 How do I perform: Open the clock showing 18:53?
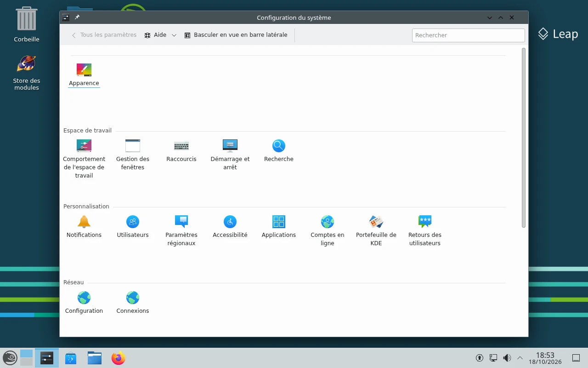pyautogui.click(x=545, y=358)
